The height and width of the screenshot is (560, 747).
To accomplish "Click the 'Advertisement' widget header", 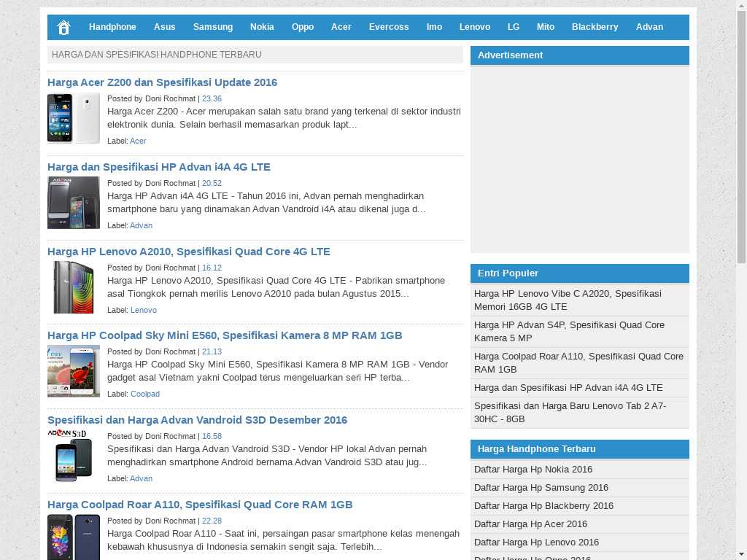I will [x=579, y=55].
